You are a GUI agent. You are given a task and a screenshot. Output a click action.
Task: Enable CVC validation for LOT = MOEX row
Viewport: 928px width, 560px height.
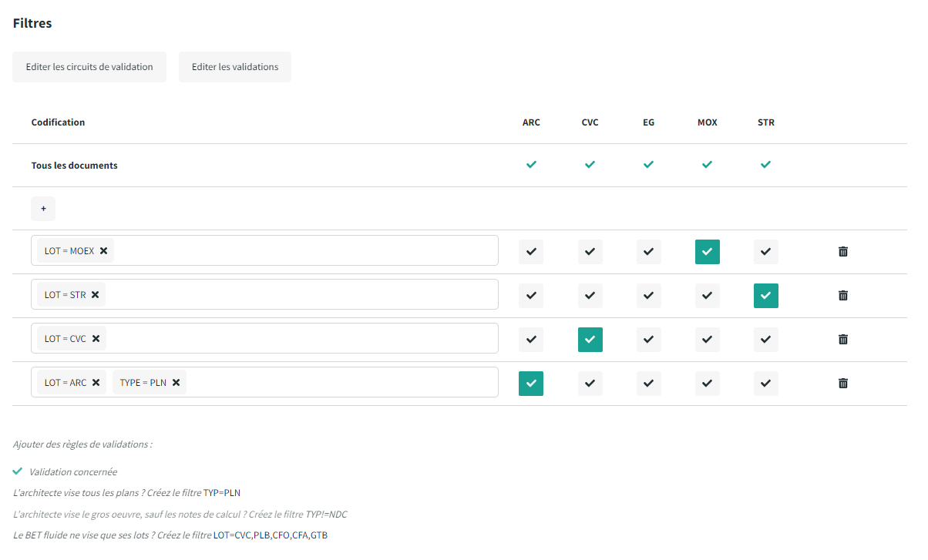tap(590, 252)
